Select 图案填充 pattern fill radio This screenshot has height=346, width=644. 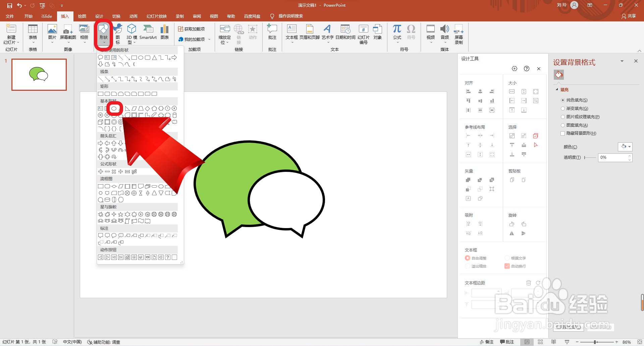[x=563, y=125]
